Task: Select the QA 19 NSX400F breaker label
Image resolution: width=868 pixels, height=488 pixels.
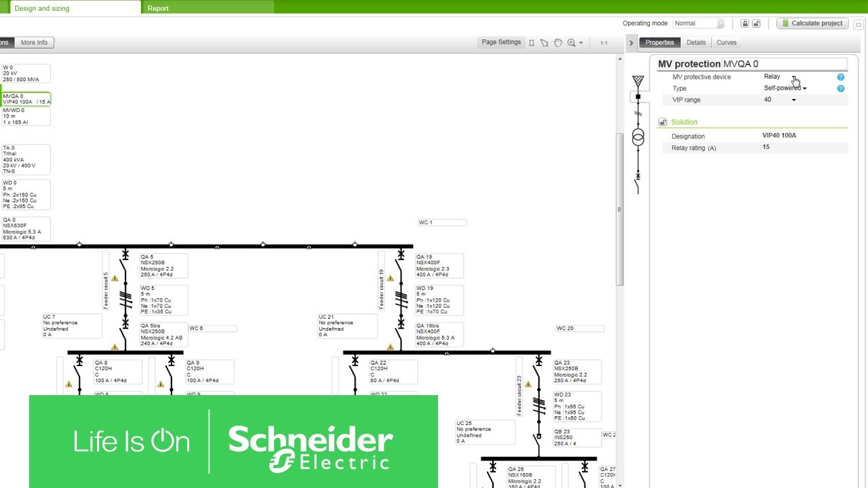Action: [x=439, y=266]
